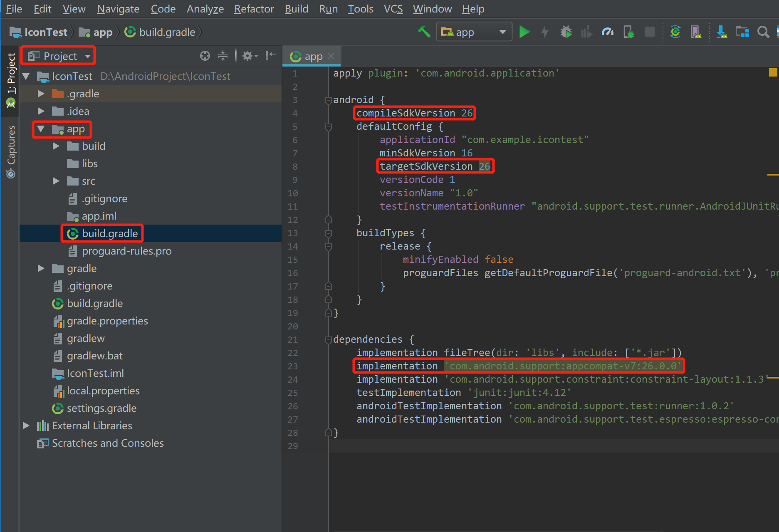Fold the android block at line 3

pos(328,100)
